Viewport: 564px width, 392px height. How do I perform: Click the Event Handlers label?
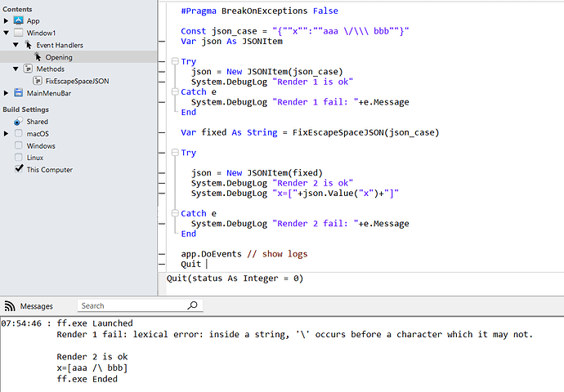[60, 45]
